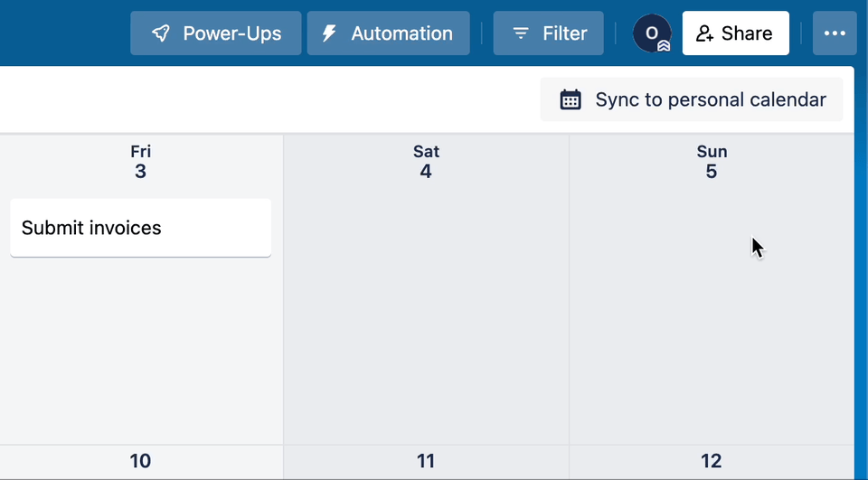Select the Sat 4 day header
The image size is (868, 480).
pyautogui.click(x=426, y=162)
